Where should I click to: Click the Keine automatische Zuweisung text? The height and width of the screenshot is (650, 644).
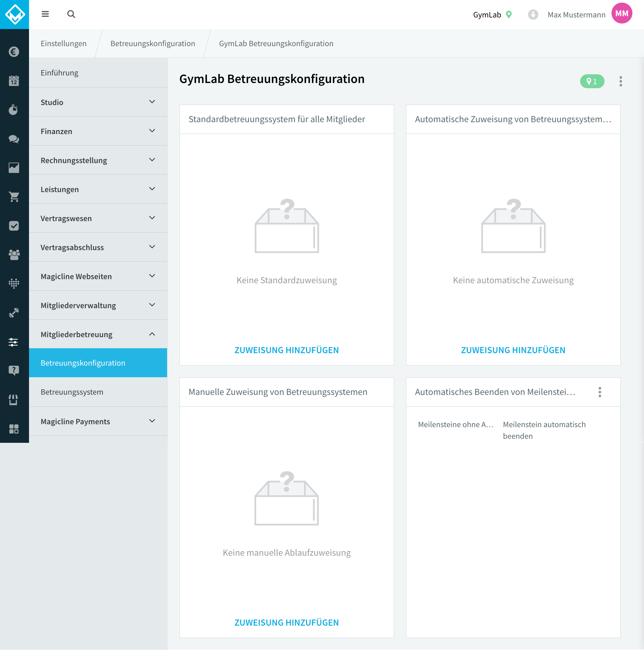(513, 280)
